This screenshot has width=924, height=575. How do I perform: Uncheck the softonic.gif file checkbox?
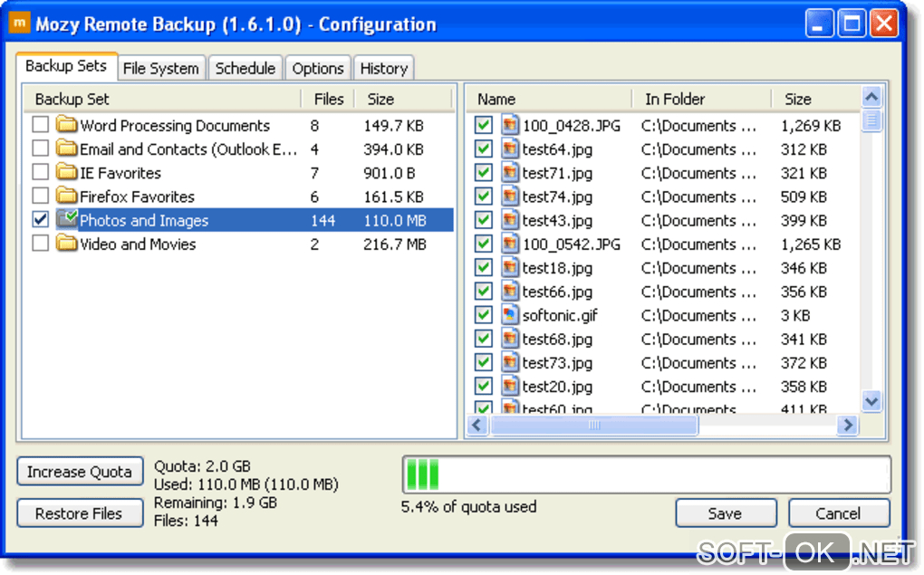(483, 314)
